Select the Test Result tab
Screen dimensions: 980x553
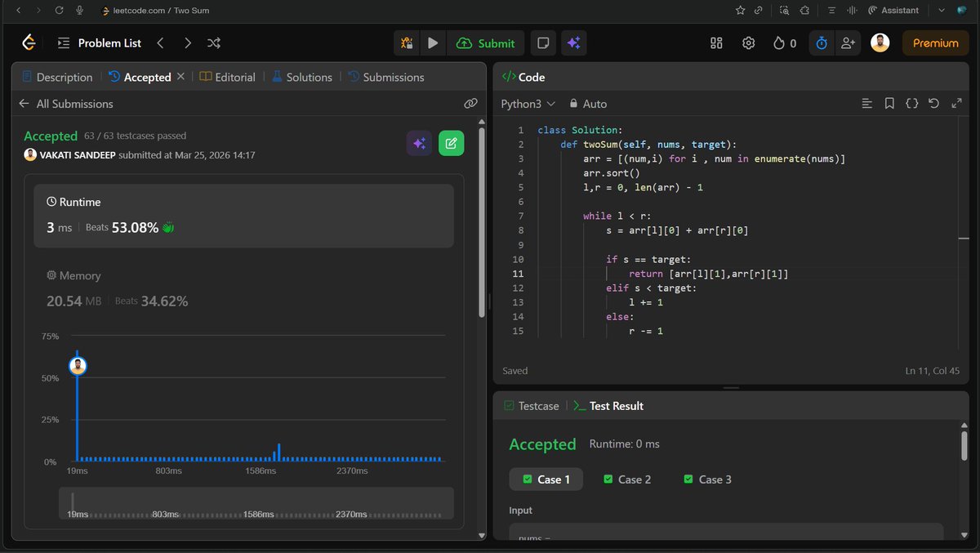click(x=608, y=406)
